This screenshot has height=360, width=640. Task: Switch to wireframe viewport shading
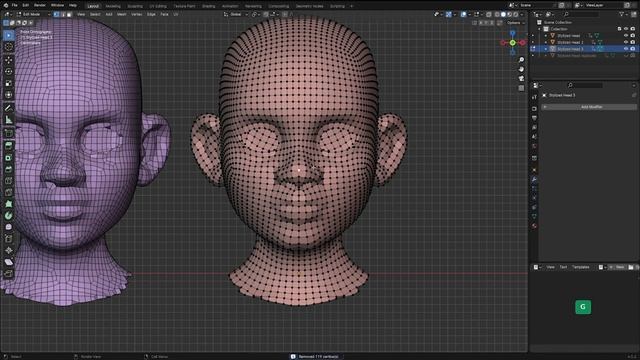coord(497,14)
